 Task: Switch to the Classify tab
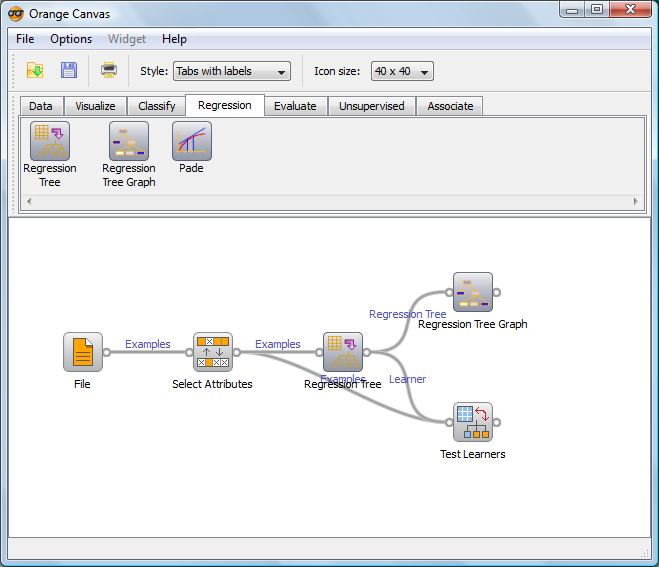(x=156, y=106)
